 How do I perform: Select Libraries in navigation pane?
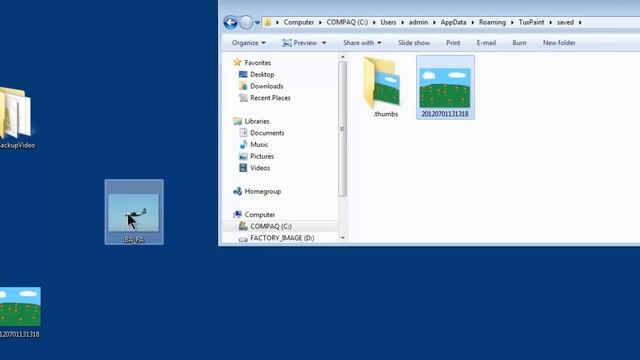(x=257, y=121)
